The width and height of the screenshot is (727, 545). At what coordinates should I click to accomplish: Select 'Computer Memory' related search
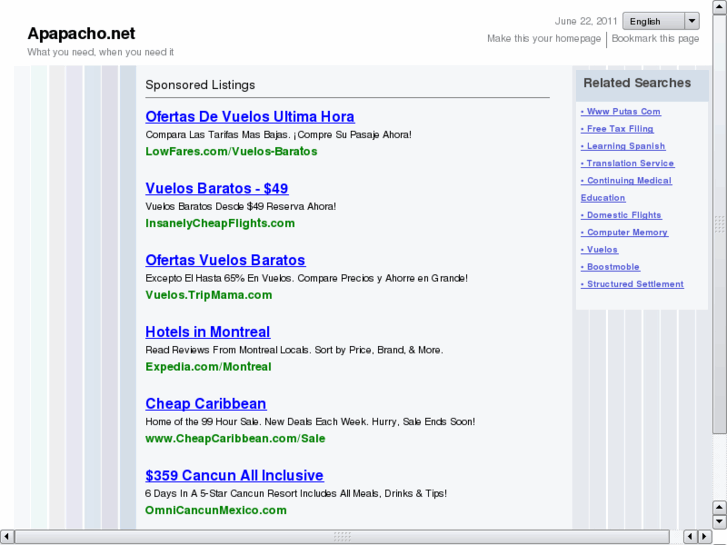[624, 232]
